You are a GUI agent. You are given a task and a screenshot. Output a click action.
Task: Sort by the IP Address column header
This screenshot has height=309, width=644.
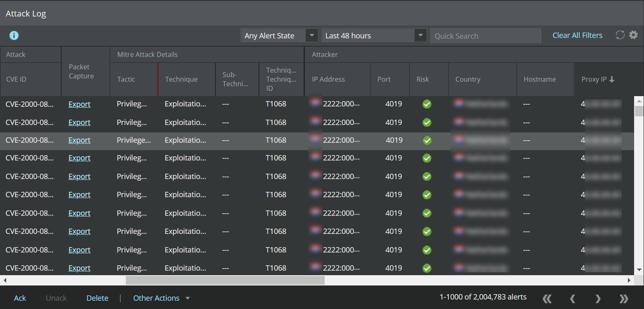337,79
